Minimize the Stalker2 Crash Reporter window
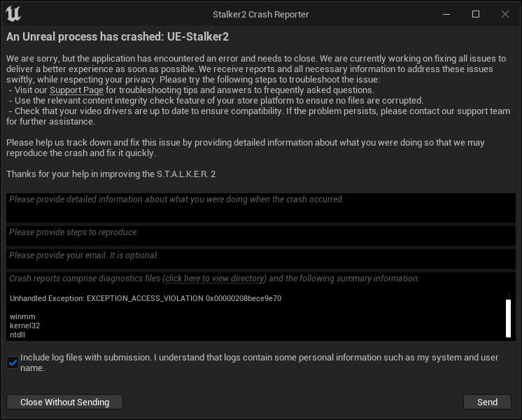522x420 pixels. click(446, 14)
